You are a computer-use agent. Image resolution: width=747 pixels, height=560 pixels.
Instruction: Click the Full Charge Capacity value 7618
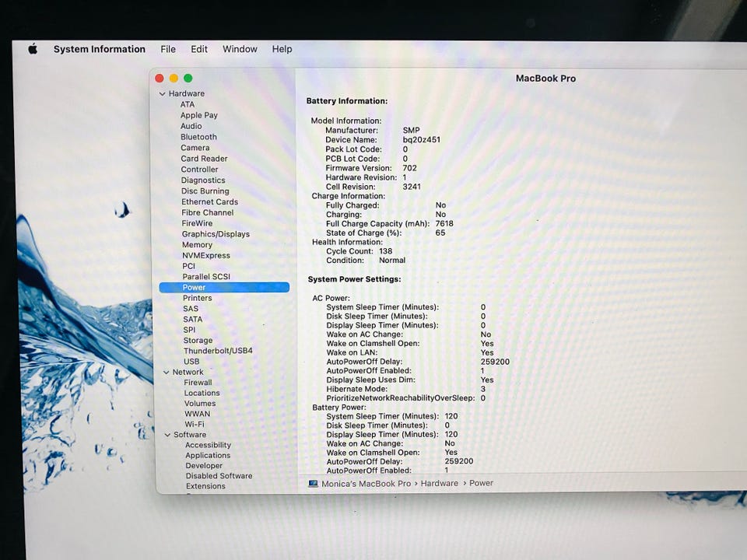coord(444,223)
